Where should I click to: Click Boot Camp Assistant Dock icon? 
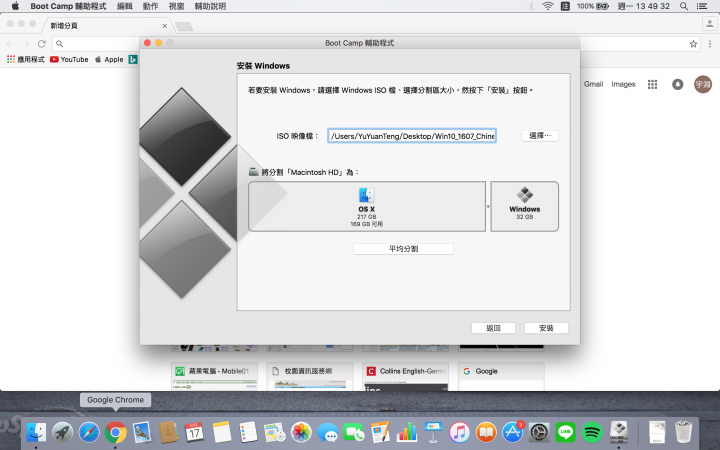[x=619, y=432]
